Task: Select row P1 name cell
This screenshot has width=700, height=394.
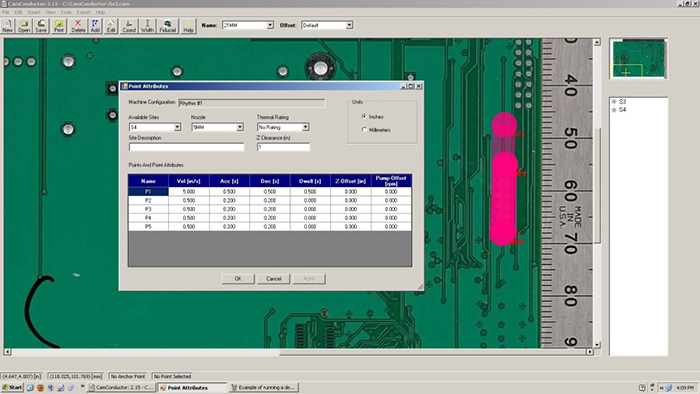Action: [x=148, y=191]
